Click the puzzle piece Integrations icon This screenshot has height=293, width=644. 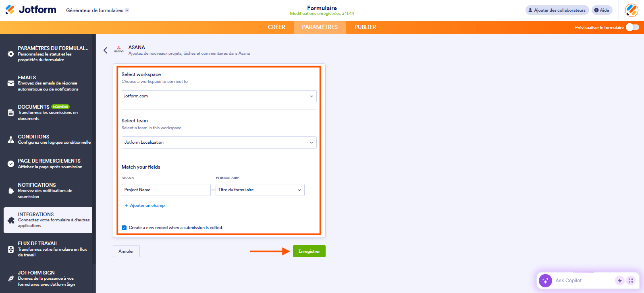pos(11,220)
